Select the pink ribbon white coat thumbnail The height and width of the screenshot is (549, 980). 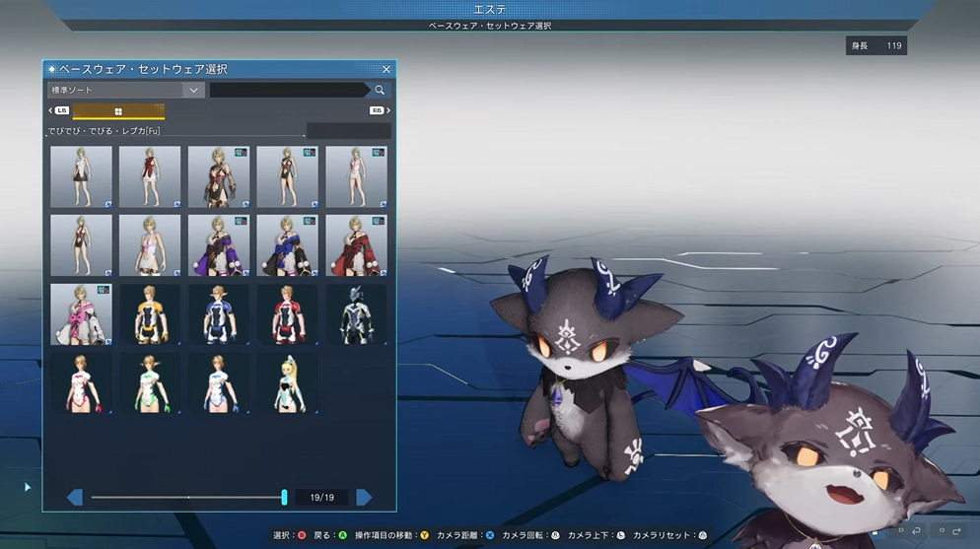81,314
